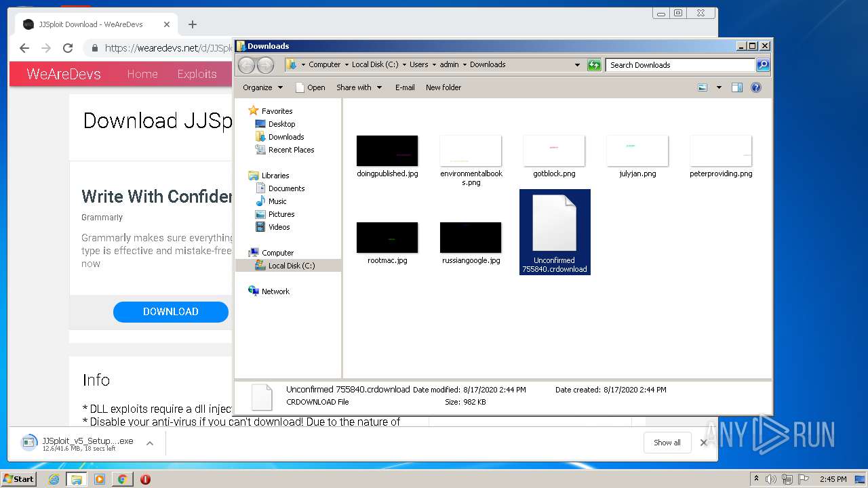Click the green refresh button in the address bar
This screenshot has width=868, height=488.
coord(594,65)
